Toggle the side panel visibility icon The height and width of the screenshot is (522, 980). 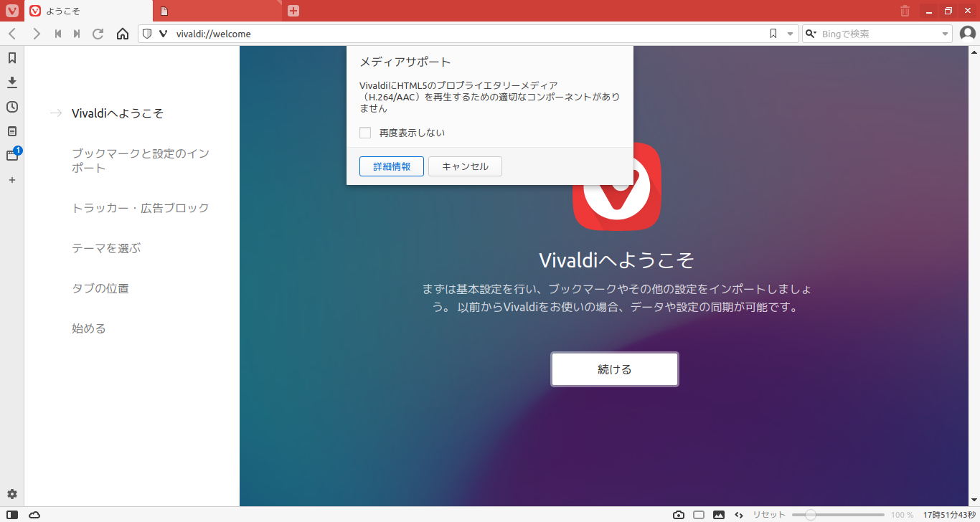tap(12, 515)
